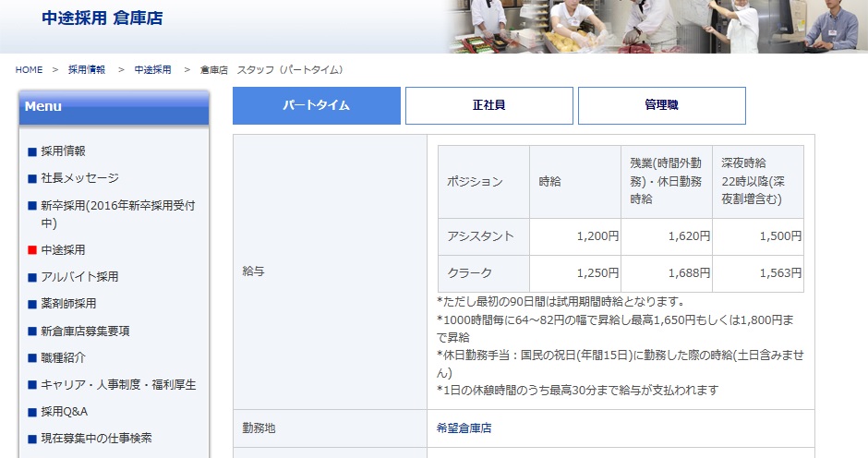Click the 1,688円 overtime wage cell
Screen dimensions: 868x458
tap(667, 273)
